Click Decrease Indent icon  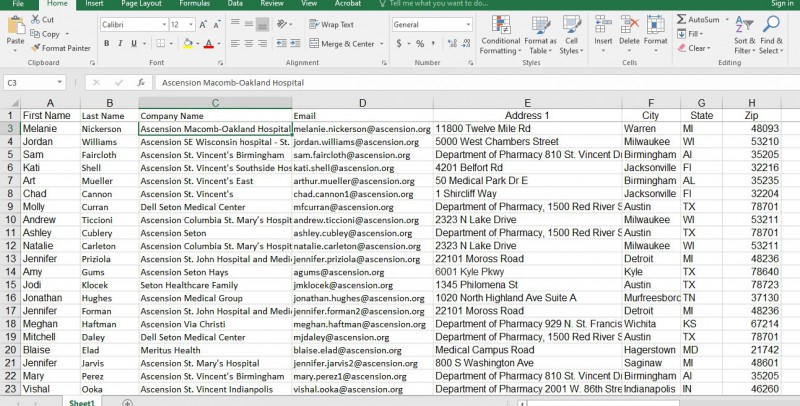point(282,44)
